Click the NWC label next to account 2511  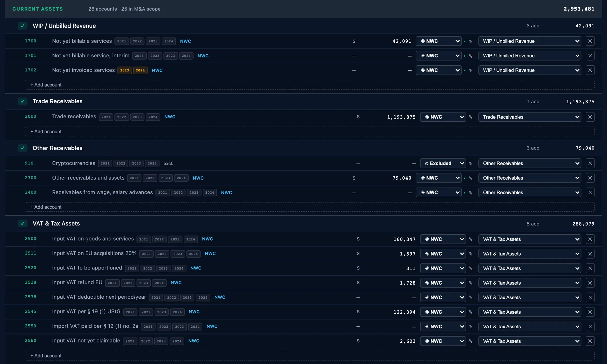(x=210, y=254)
